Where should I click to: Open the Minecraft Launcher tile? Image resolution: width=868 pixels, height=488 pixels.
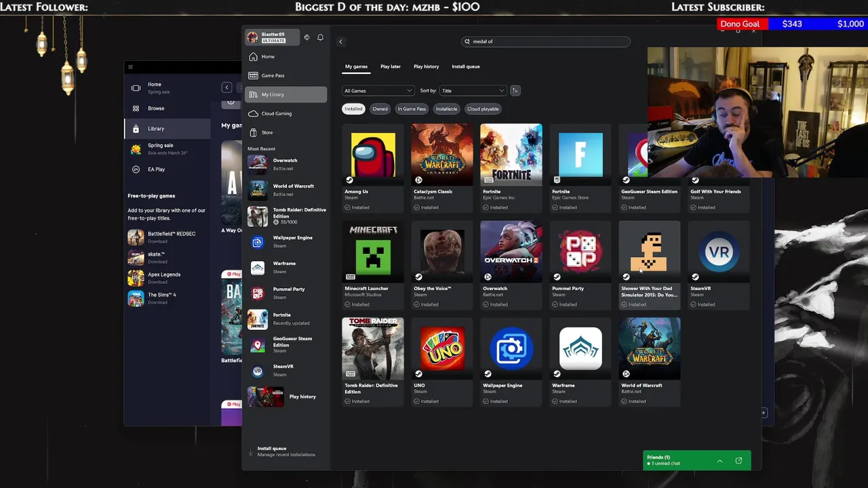(373, 264)
